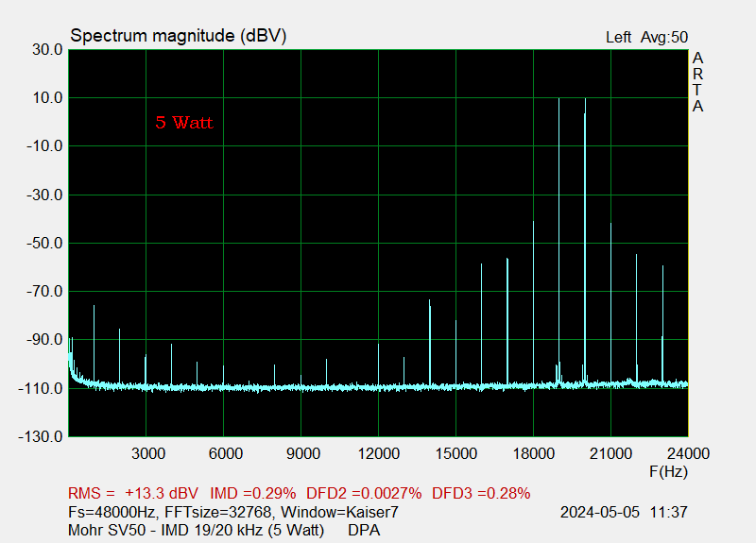Click the time '11:37'
Image resolution: width=756 pixels, height=543 pixels.
coord(669,512)
